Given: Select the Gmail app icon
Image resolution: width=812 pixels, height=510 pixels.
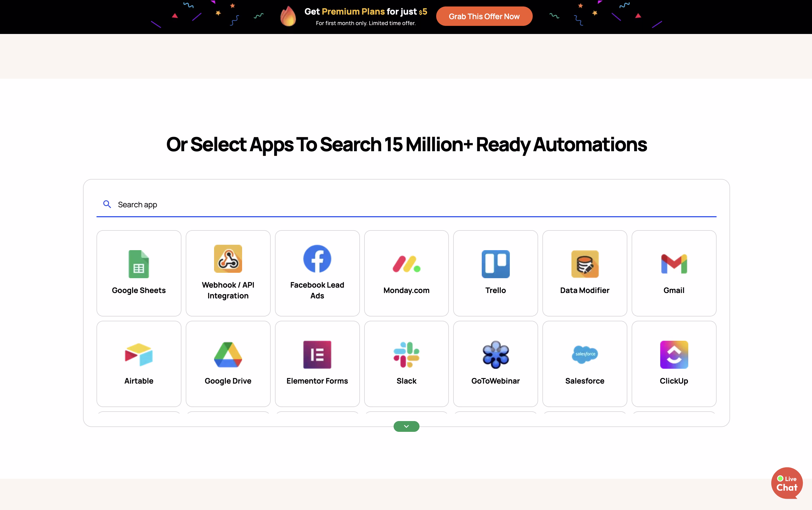Looking at the screenshot, I should (x=674, y=264).
